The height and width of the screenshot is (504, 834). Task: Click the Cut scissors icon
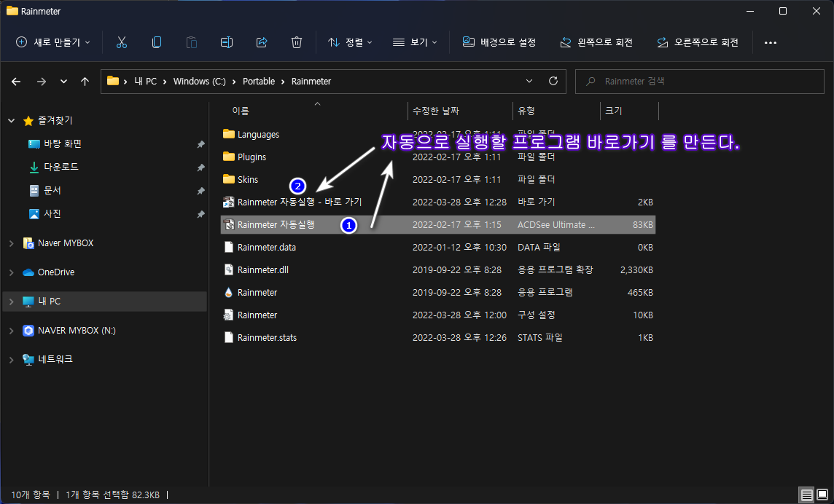[122, 42]
